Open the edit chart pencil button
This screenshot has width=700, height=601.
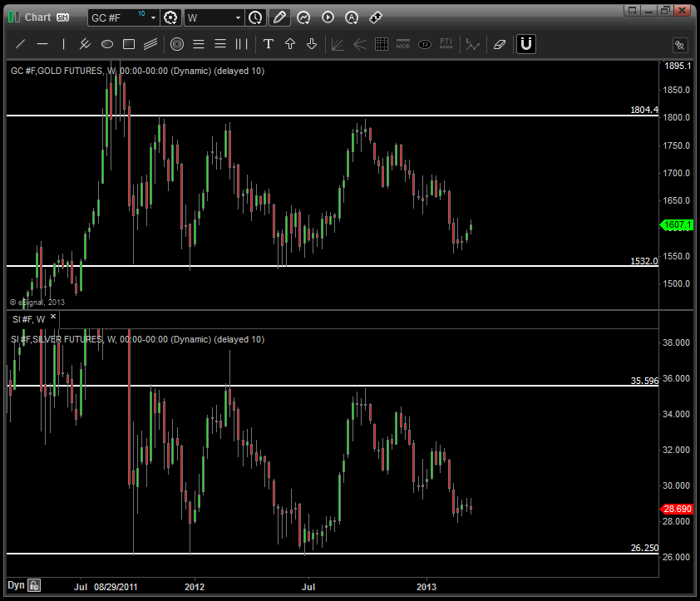click(x=279, y=17)
